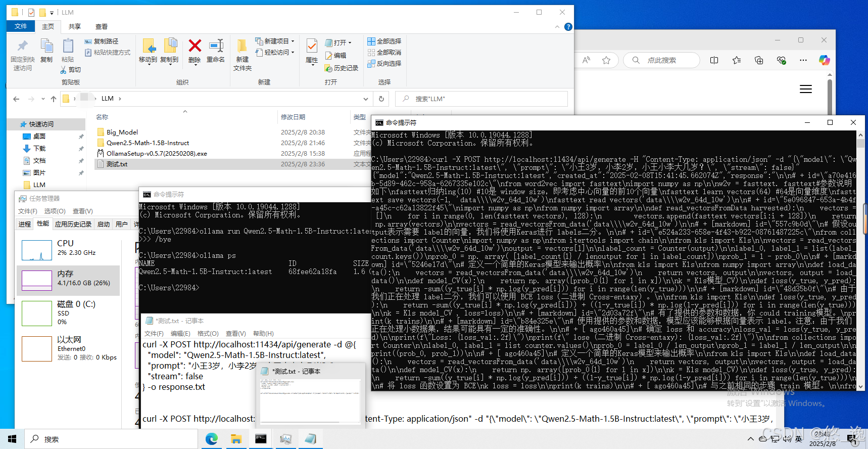This screenshot has height=449, width=868.
Task: Click Select all in ribbon
Action: tap(384, 41)
